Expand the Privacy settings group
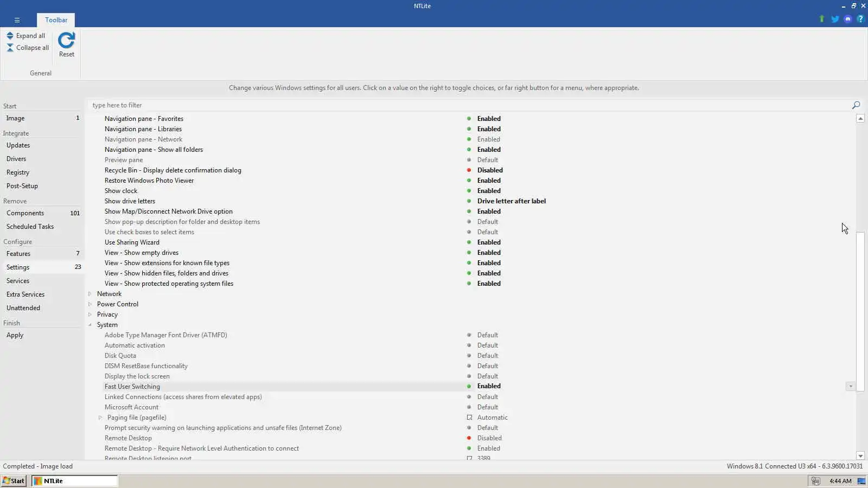The width and height of the screenshot is (868, 488). click(x=90, y=314)
